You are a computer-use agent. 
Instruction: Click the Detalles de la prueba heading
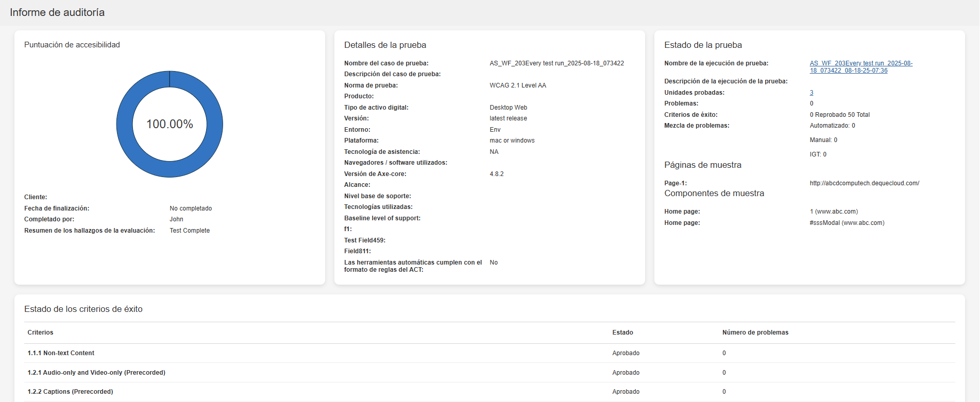[385, 45]
